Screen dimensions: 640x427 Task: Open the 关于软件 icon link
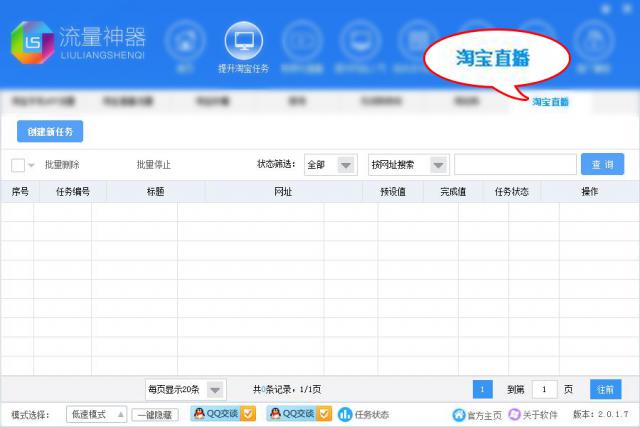(x=514, y=414)
